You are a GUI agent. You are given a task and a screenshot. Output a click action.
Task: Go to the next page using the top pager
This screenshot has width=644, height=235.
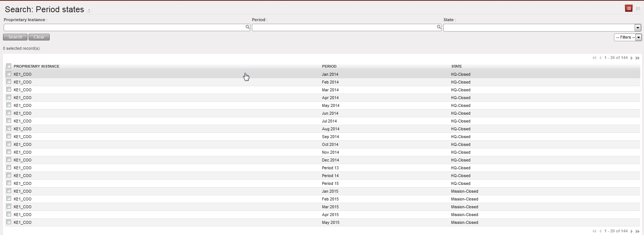631,58
